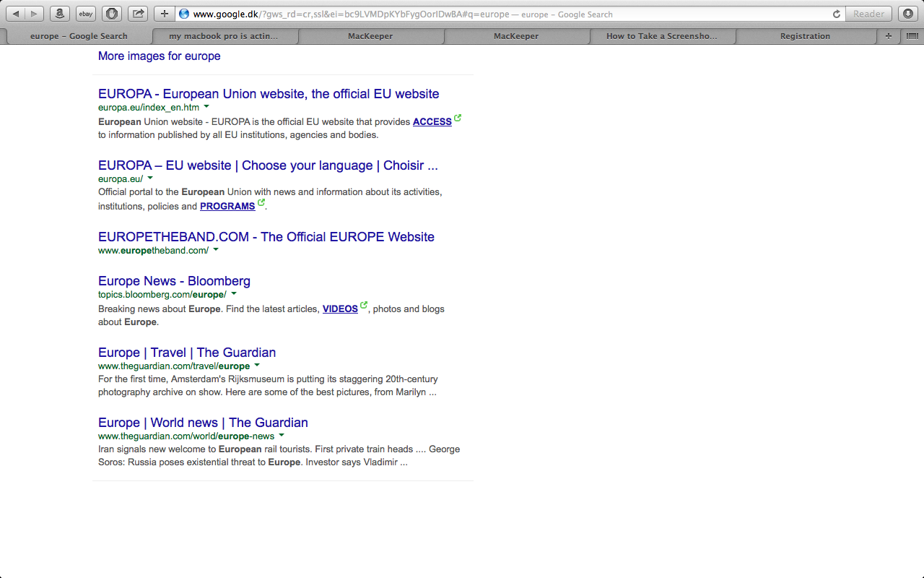The height and width of the screenshot is (578, 924).
Task: Expand dropdown arrow next to www.europetheband.com/
Action: 216,250
